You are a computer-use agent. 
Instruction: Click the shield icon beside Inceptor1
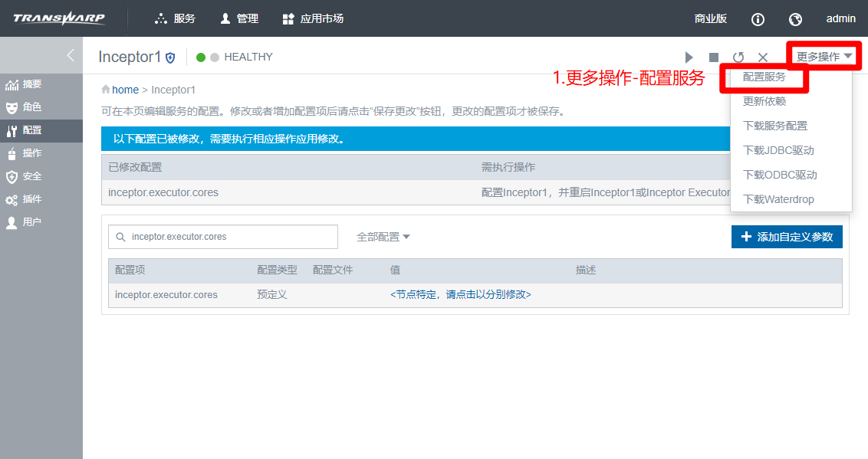170,57
